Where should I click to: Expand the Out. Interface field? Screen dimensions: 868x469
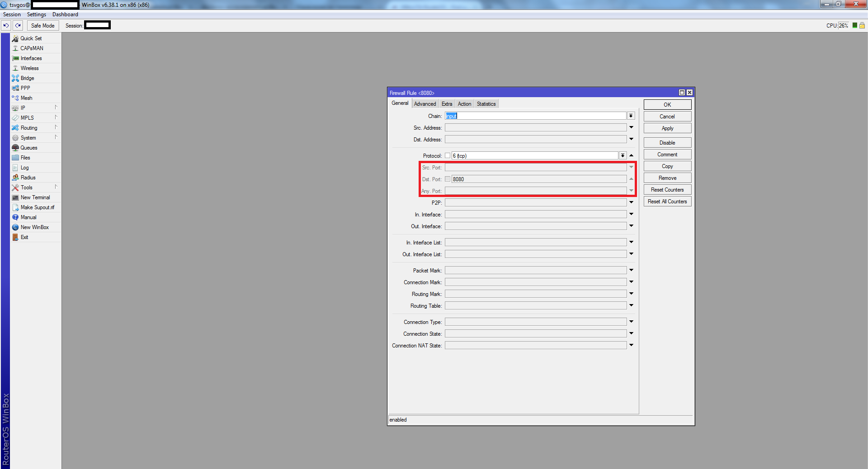tap(631, 226)
